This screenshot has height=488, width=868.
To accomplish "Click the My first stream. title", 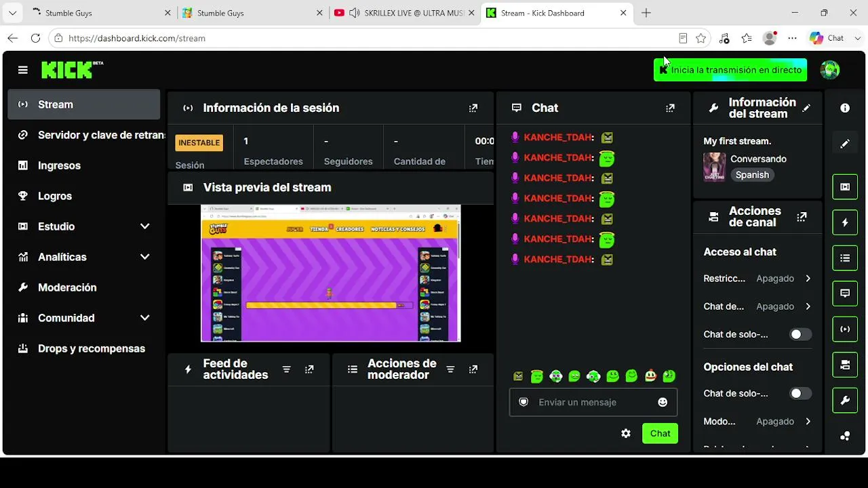I will 737,141.
